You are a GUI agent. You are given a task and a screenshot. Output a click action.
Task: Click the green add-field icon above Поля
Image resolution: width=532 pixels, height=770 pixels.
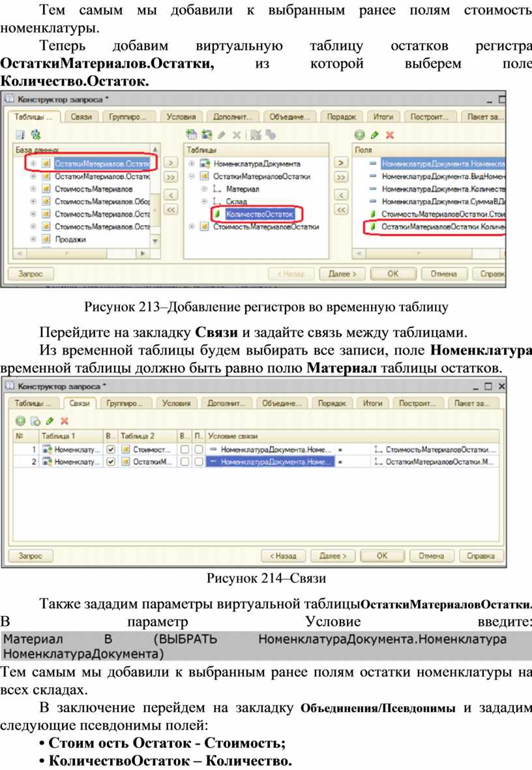tap(360, 135)
